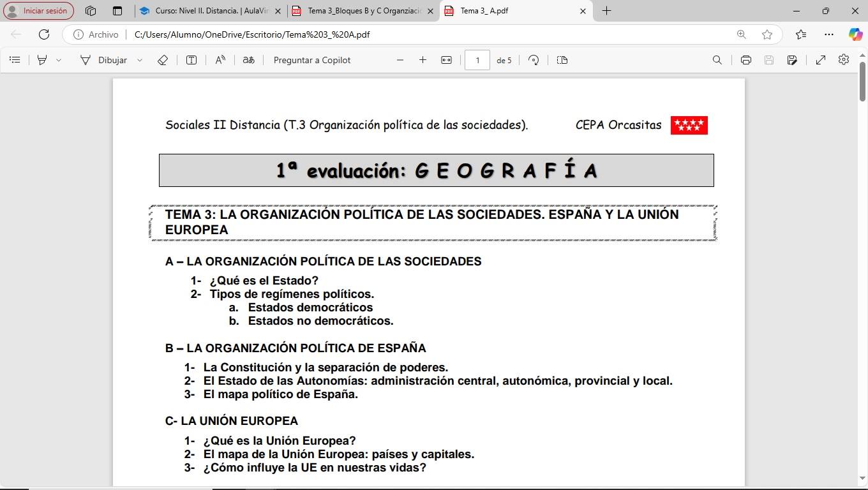Viewport: 868px width, 490px height.
Task: Click the item 'Estados no democráticos.'
Action: pyautogui.click(x=321, y=321)
